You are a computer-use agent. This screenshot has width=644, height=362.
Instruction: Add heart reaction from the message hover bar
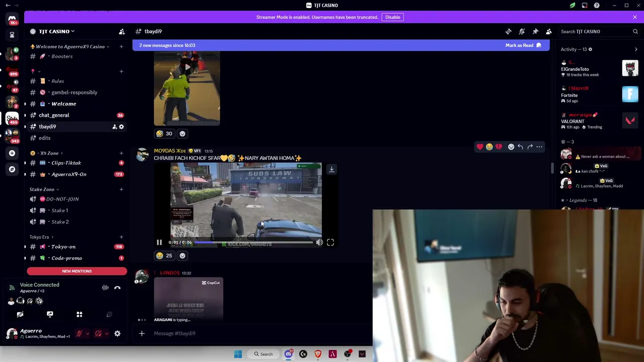coord(480,147)
